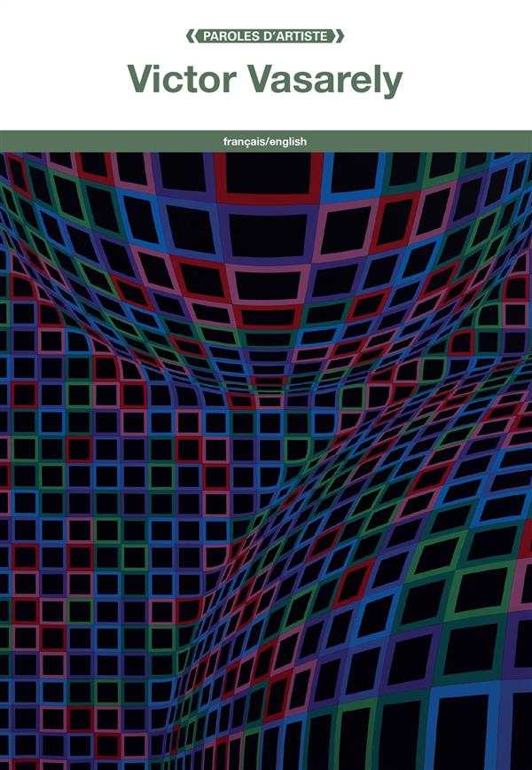Click the left double-chevron of the series badge
Image resolution: width=532 pixels, height=770 pixels.
pos(191,36)
